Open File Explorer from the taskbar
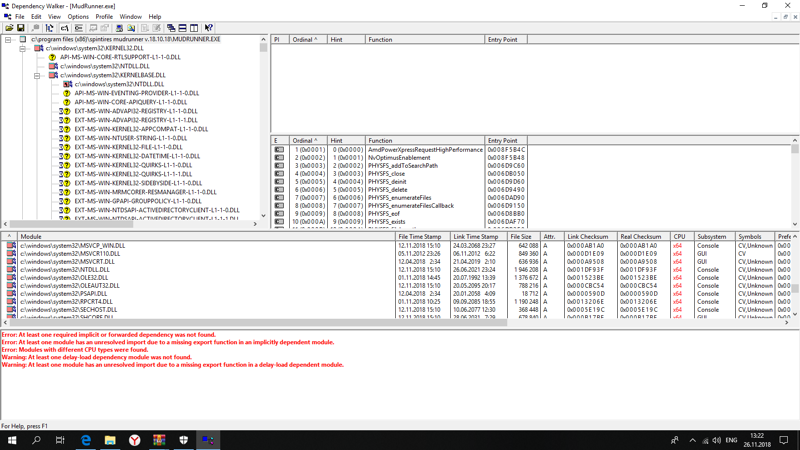 (x=110, y=440)
